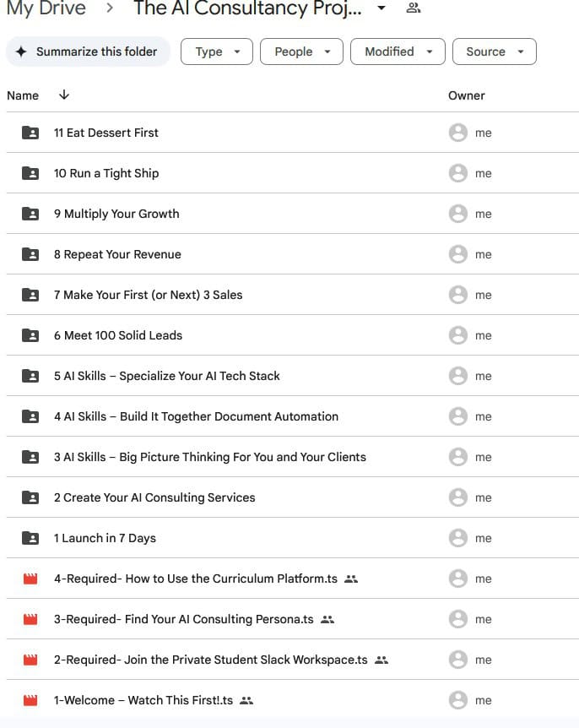Click the shared icon after Join the Private Student Slack Workspace.ts

point(381,660)
